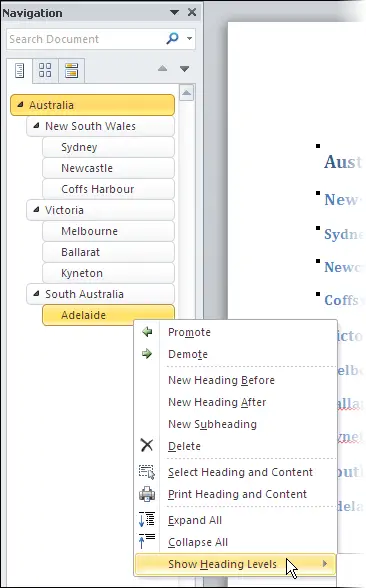Image resolution: width=366 pixels, height=588 pixels.
Task: Select the Victoria heading
Action: point(100,210)
